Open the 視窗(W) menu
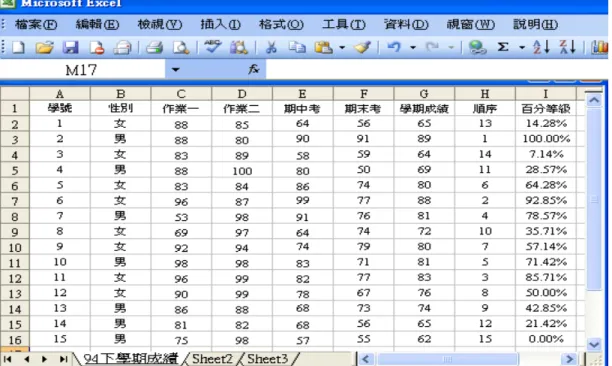Viewport: 612px width, 366px height. click(471, 25)
